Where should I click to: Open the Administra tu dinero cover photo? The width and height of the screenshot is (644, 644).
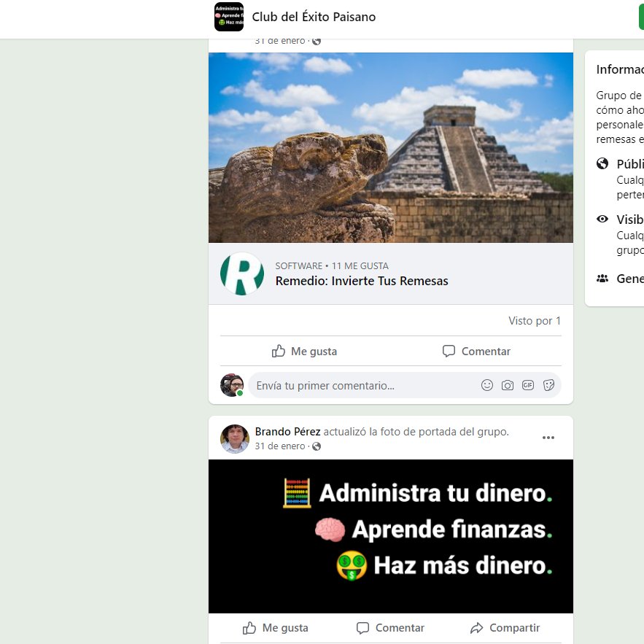[x=391, y=536]
